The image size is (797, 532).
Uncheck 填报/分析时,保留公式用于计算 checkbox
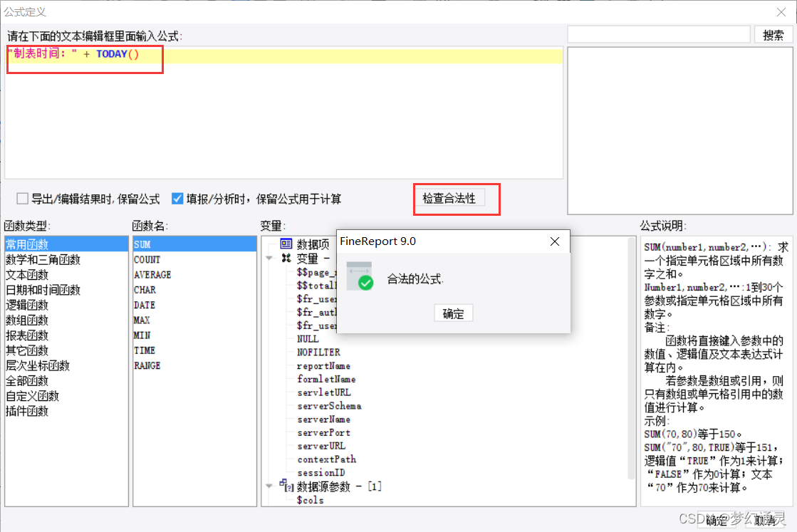pos(177,198)
